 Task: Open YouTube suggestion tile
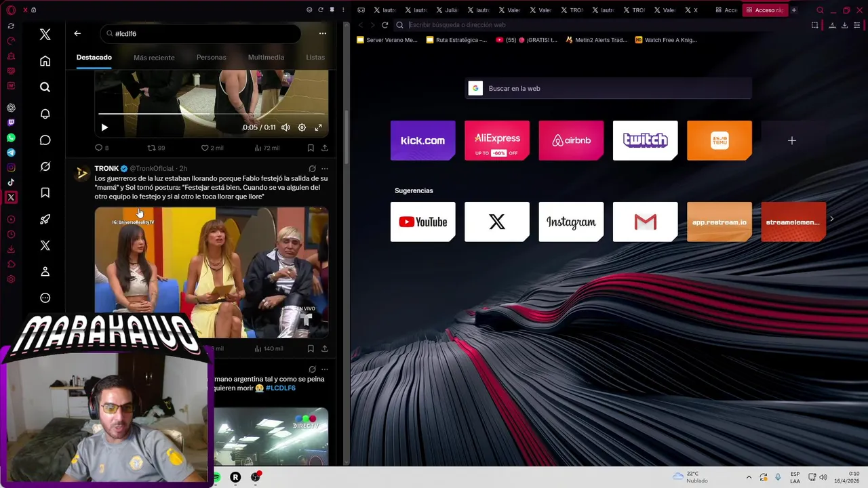tap(422, 222)
